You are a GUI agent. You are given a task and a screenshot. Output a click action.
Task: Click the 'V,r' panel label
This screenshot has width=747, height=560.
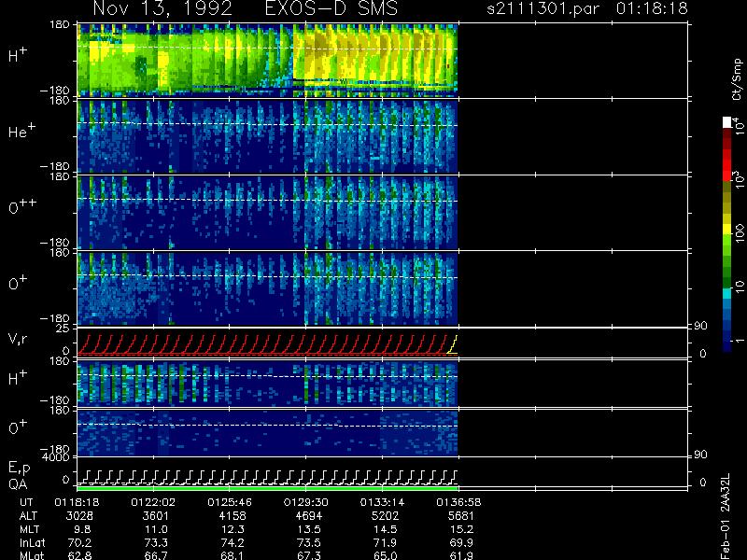tap(18, 339)
